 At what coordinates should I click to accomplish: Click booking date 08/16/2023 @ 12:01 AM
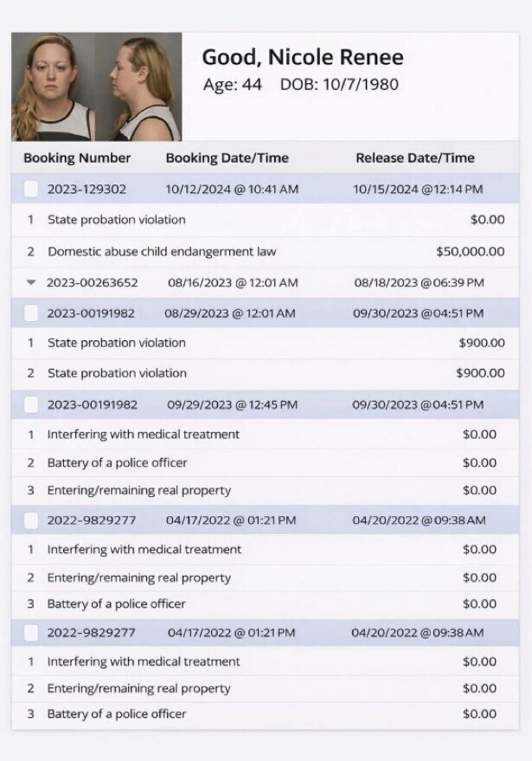tap(233, 282)
